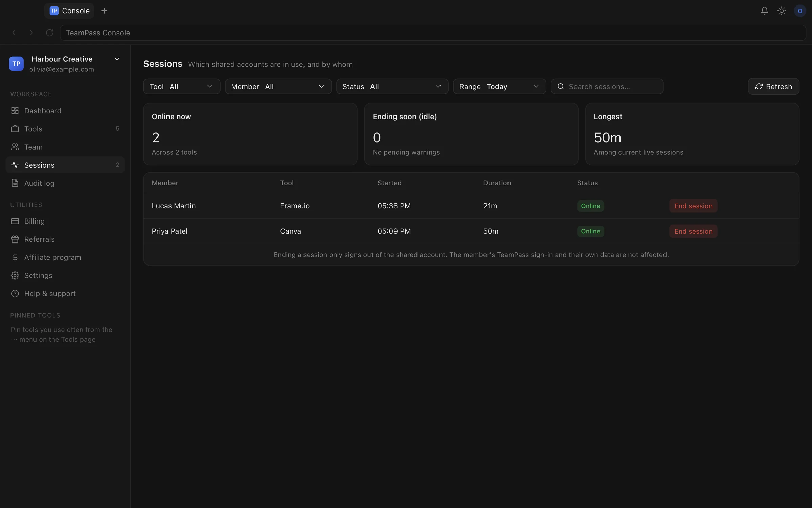
Task: Click the Status column header
Action: click(x=587, y=183)
